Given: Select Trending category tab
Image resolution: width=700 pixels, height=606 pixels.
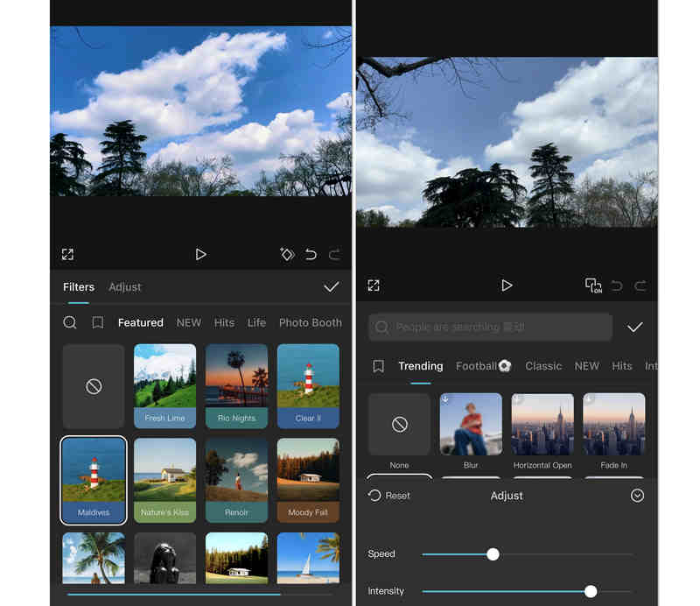Looking at the screenshot, I should pyautogui.click(x=421, y=366).
